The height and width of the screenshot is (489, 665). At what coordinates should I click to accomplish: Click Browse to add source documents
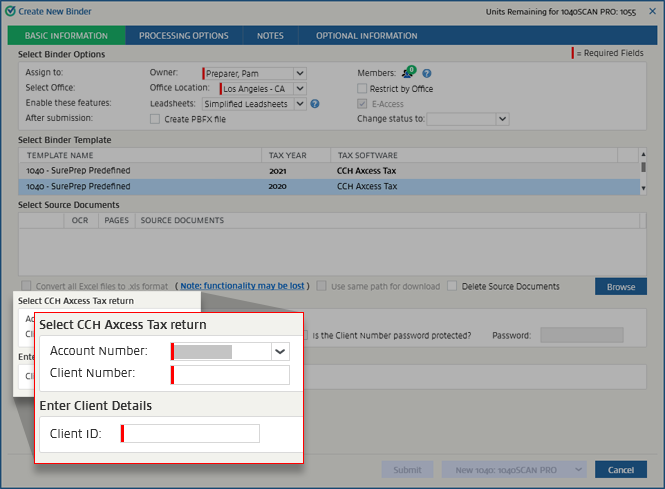(x=620, y=287)
